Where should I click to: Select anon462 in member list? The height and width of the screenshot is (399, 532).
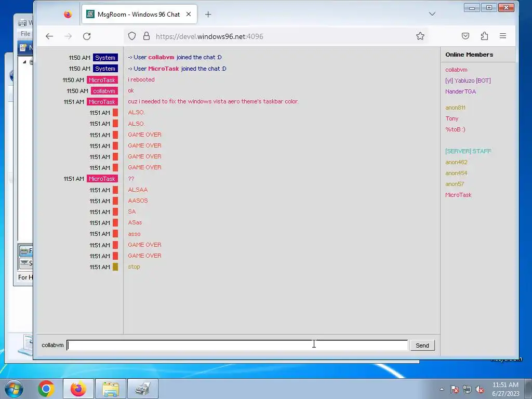[x=456, y=162]
